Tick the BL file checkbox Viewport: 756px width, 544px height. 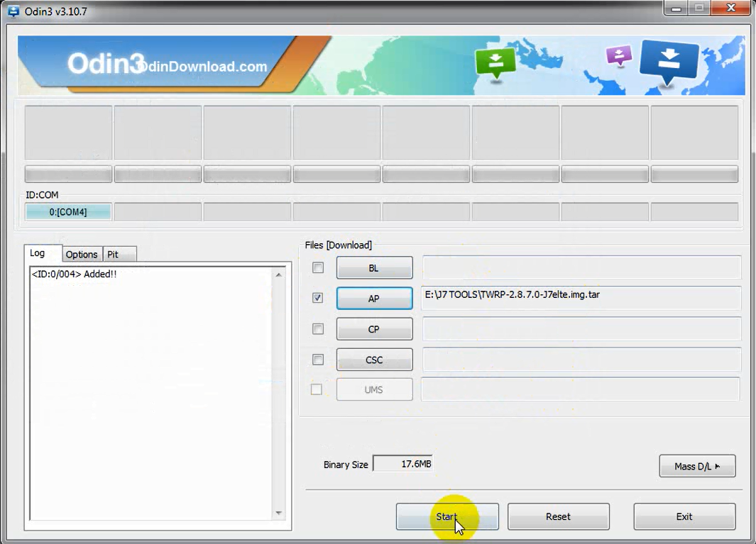tap(318, 267)
